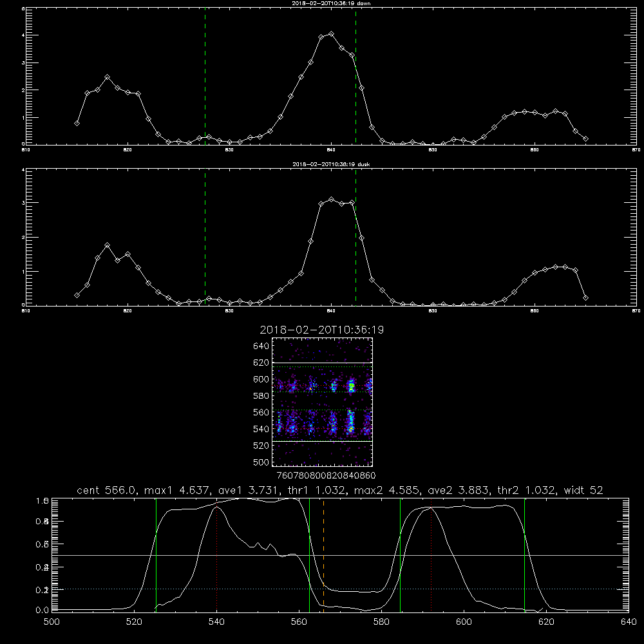Click the "760780800820840860" x-axis labels under the image
The image size is (644, 644).
point(327,476)
